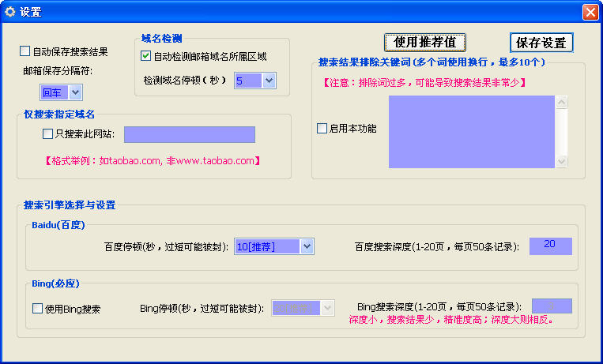
Task: Click the 使用推荐值 button
Action: [x=425, y=42]
